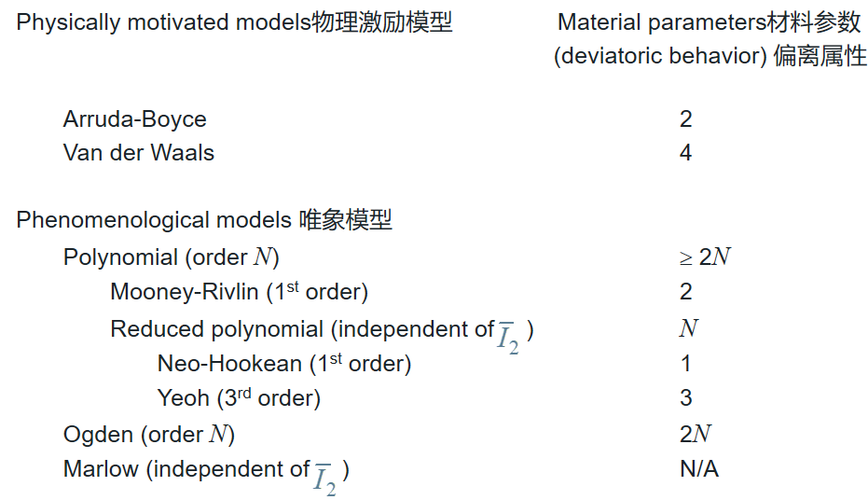The image size is (868, 500).
Task: Select the Neo-Hookean (1st order) entry
Action: 284,363
